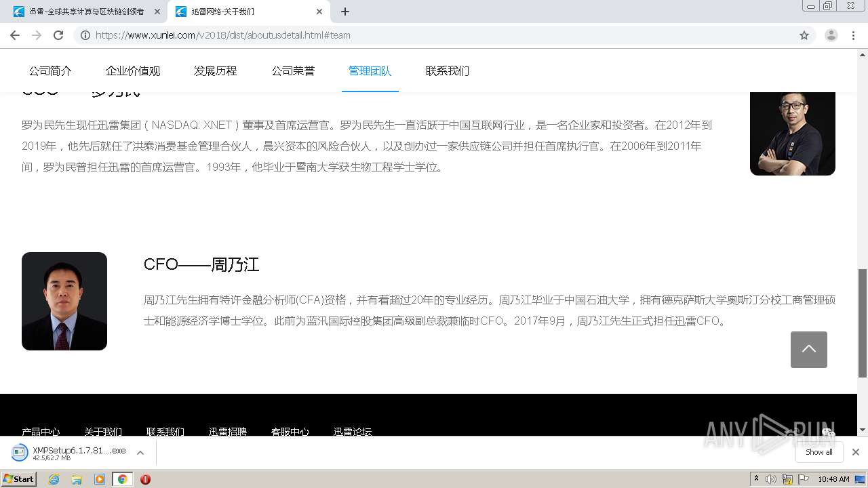
Task: Expand the XMPSetup download options chevron
Action: (140, 453)
